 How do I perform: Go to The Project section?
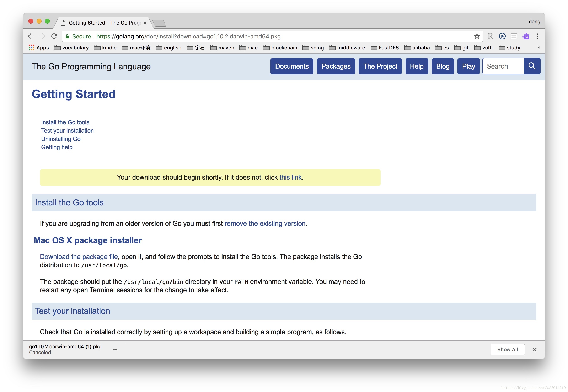[x=380, y=66]
